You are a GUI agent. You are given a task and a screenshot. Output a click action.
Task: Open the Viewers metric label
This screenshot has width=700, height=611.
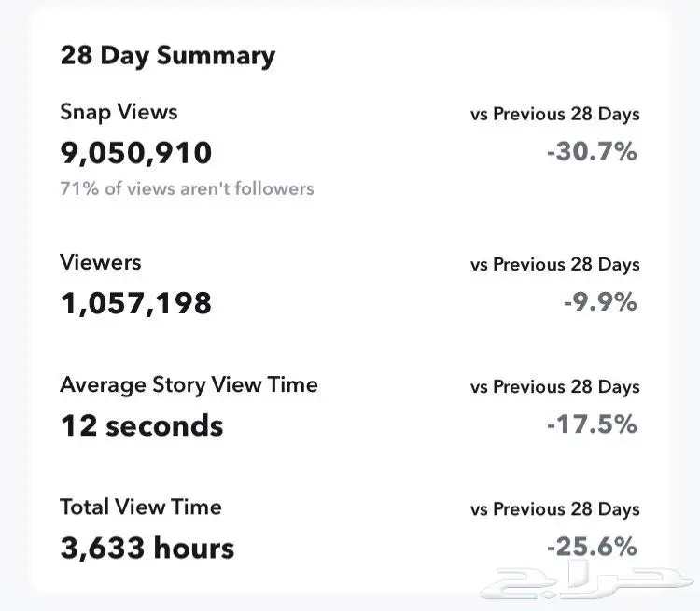tap(101, 262)
